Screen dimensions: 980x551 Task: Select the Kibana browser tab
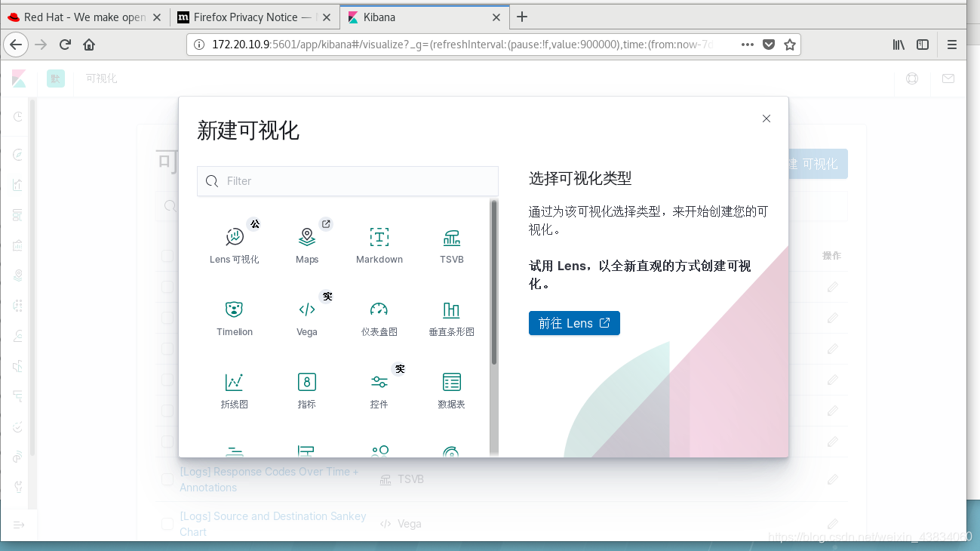tap(424, 17)
